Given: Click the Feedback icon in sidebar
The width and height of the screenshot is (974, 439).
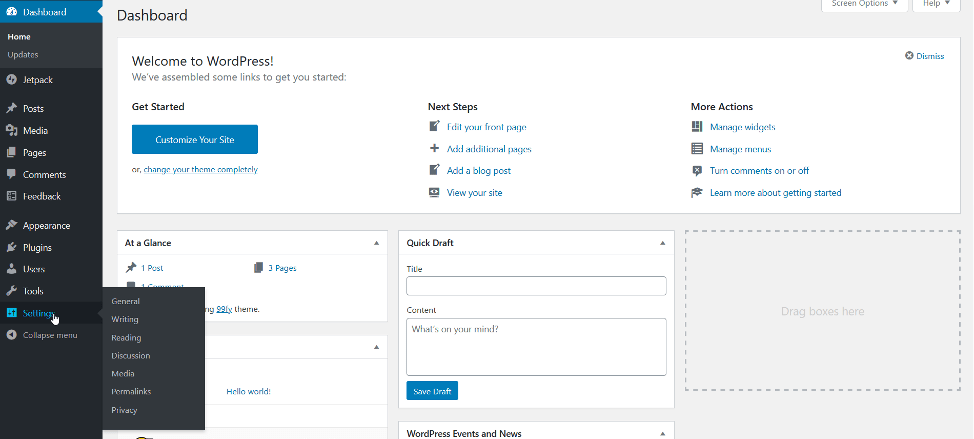Looking at the screenshot, I should click(x=11, y=196).
